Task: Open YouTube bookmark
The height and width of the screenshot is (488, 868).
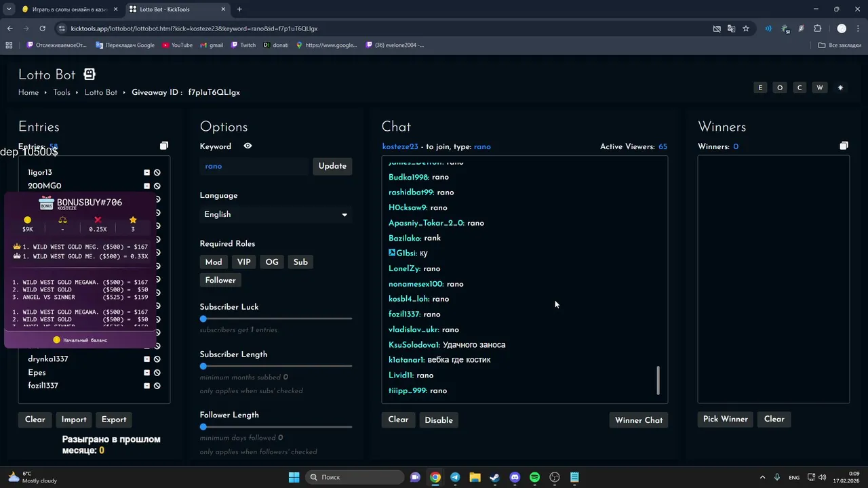Action: pyautogui.click(x=177, y=45)
